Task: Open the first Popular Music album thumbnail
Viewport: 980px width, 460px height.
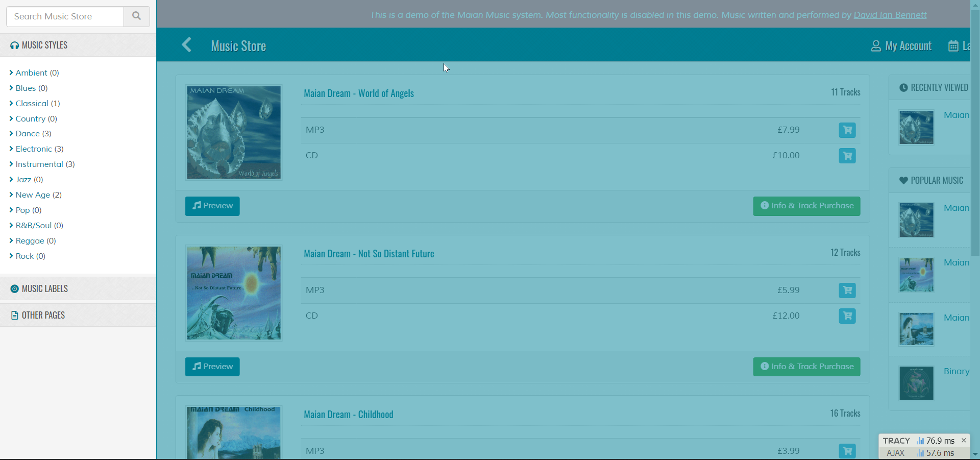Action: (x=916, y=220)
